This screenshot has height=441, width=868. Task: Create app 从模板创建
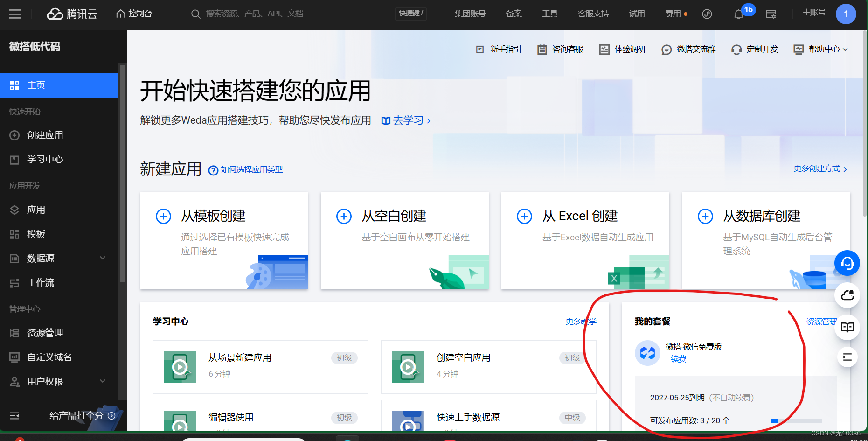point(224,240)
